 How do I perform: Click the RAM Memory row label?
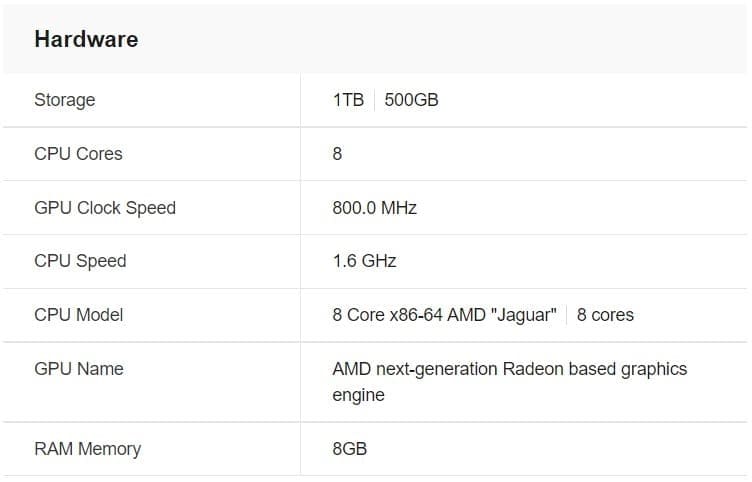(x=87, y=449)
